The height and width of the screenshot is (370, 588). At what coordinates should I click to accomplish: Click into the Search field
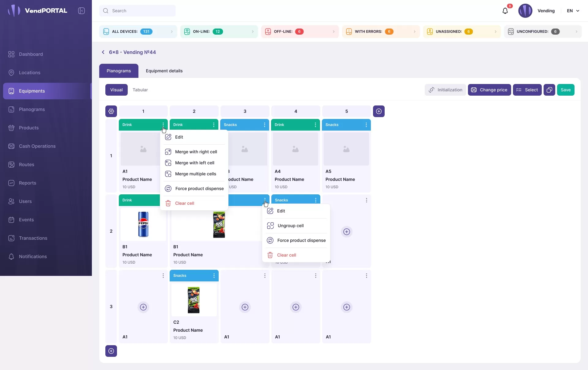coord(138,11)
